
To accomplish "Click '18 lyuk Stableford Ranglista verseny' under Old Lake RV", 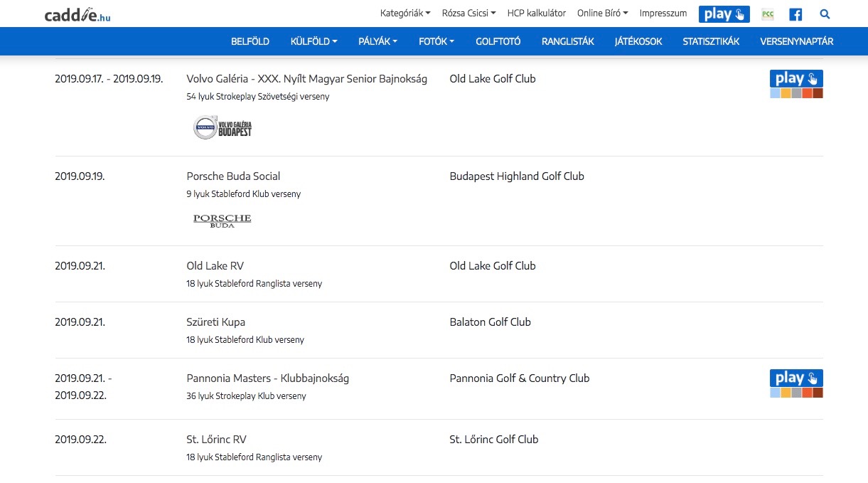I will [254, 284].
